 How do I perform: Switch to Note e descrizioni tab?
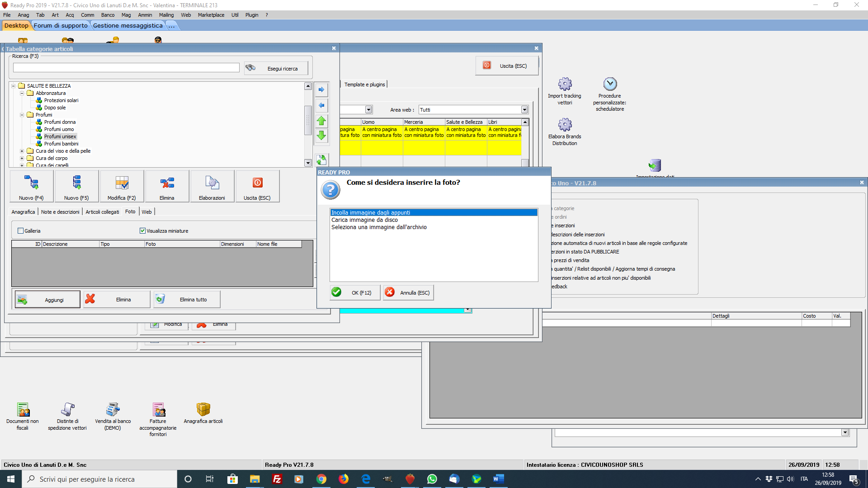coord(60,212)
